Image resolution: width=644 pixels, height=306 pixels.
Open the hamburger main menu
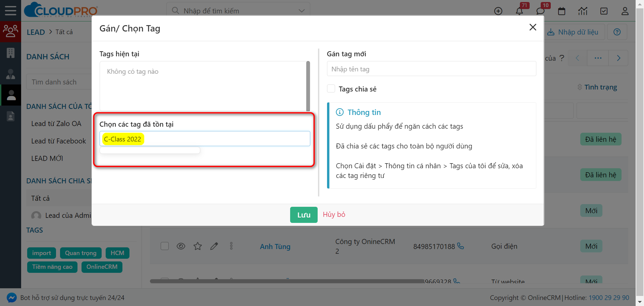(x=10, y=10)
